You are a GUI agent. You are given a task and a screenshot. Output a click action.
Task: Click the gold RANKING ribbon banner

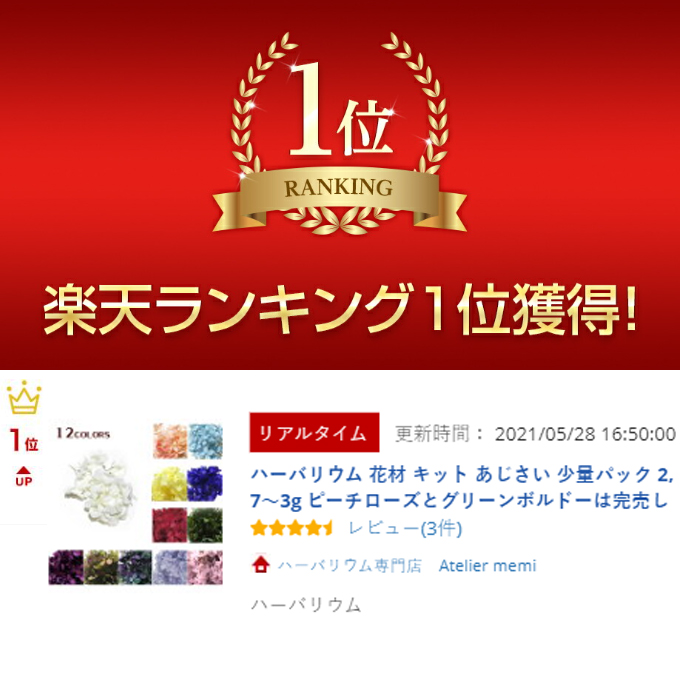click(x=340, y=197)
